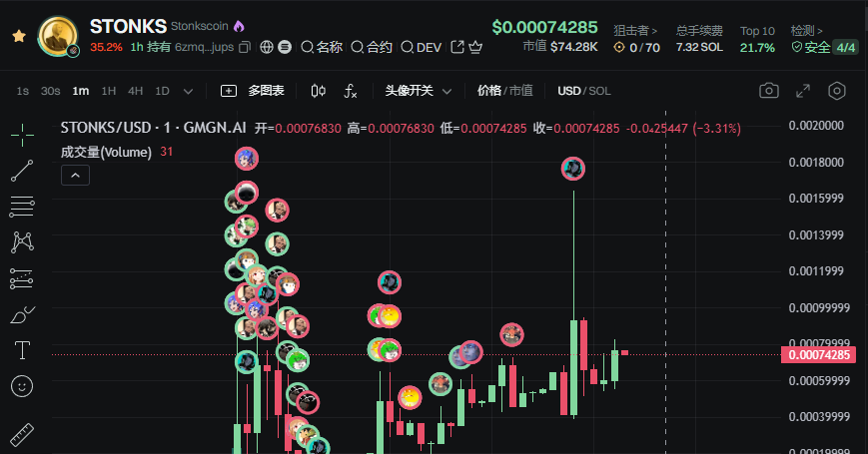Search by DEV
Viewport: 868px width, 454px height.
click(x=422, y=48)
